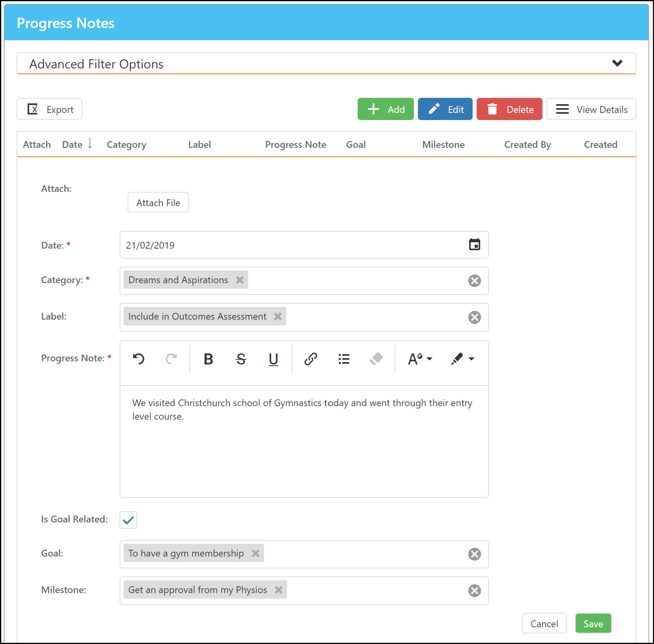654x644 pixels.
Task: Insert a hyperlink in the progress note
Action: (310, 359)
